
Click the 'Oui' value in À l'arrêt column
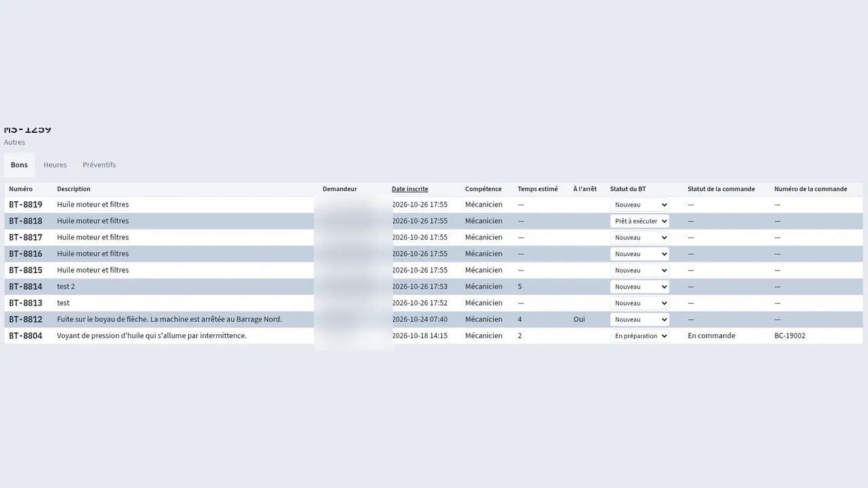point(579,319)
